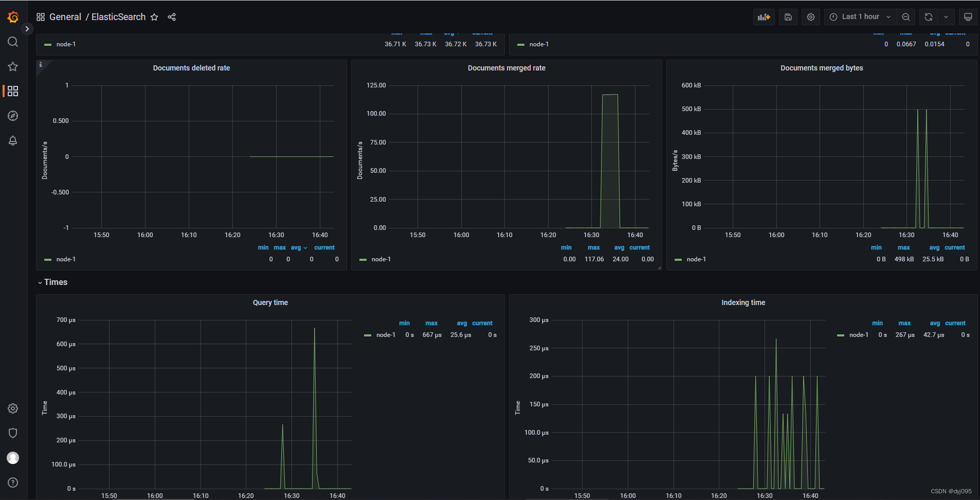Click the Add panel icon in the toolbar
Image resolution: width=980 pixels, height=500 pixels.
coord(763,17)
